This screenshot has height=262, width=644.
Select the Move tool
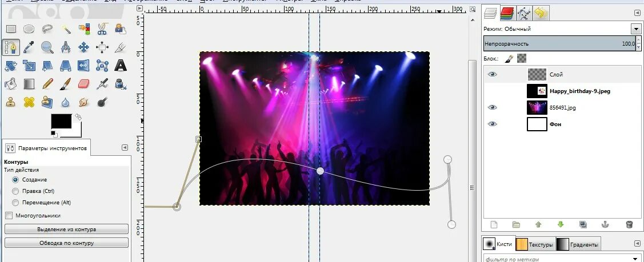point(84,47)
